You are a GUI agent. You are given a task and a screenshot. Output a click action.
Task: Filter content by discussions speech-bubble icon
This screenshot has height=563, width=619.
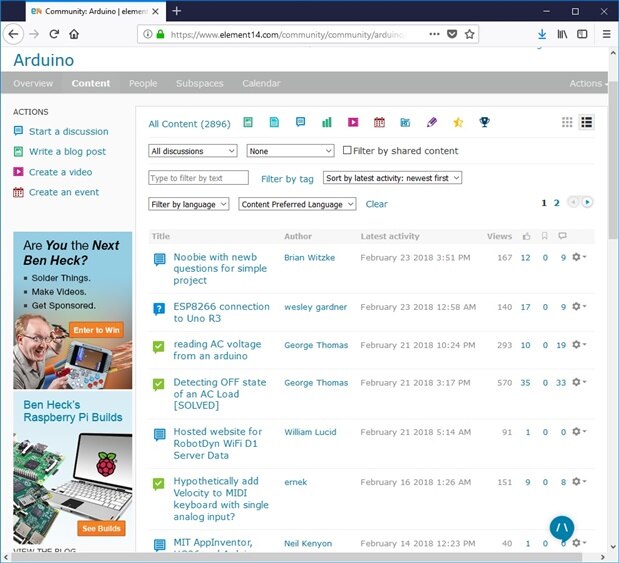(300, 123)
